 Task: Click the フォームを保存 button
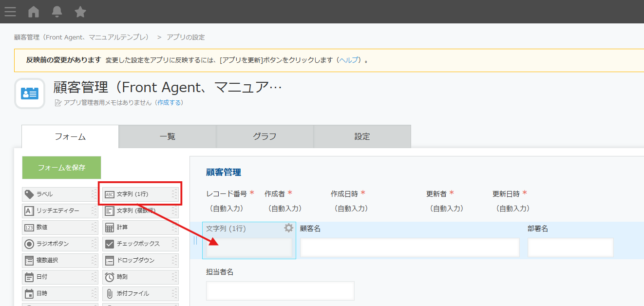click(x=61, y=168)
